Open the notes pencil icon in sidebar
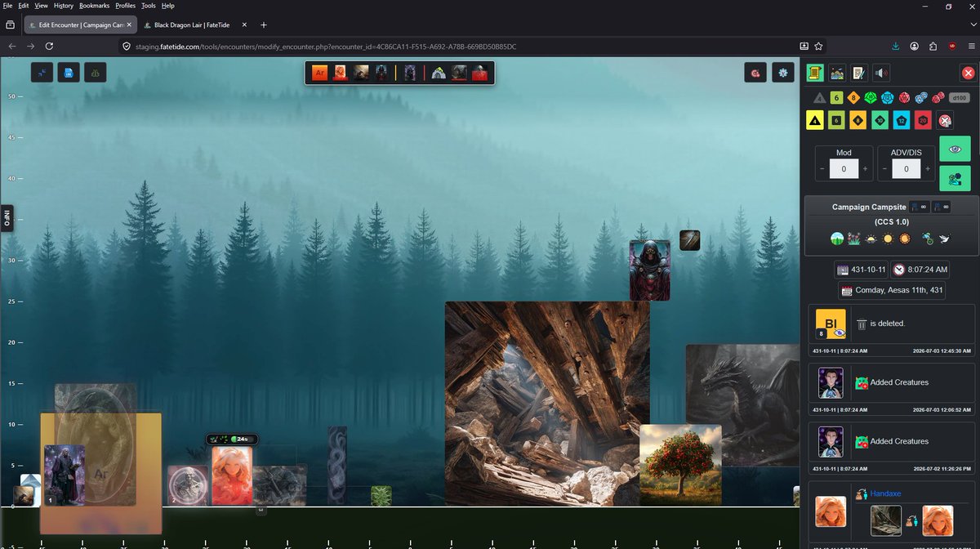This screenshot has height=549, width=980. pyautogui.click(x=858, y=73)
